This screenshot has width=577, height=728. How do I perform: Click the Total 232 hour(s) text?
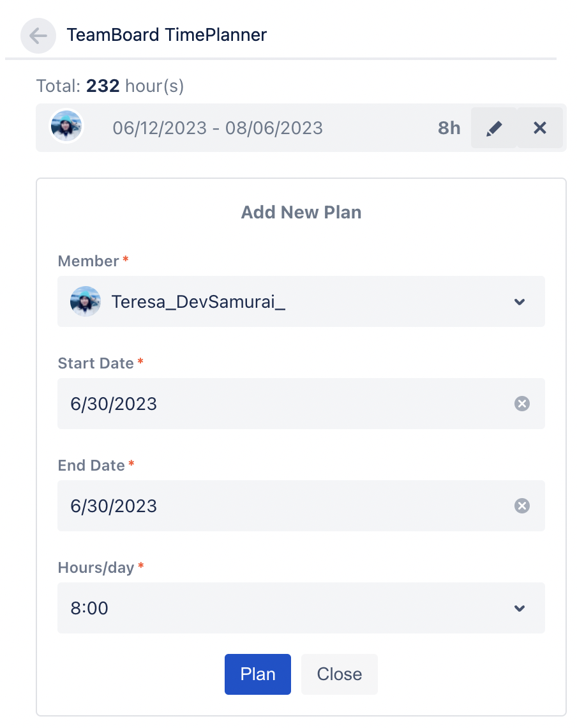[110, 86]
